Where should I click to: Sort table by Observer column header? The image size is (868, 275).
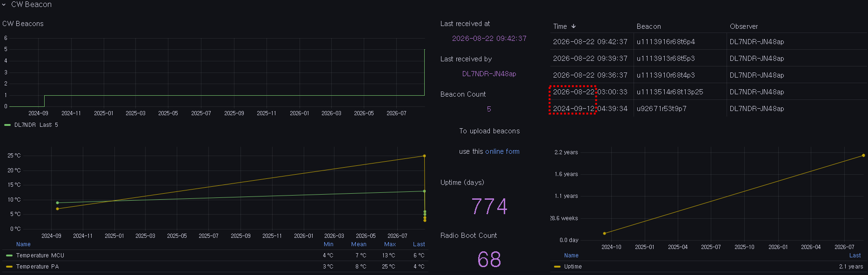743,26
